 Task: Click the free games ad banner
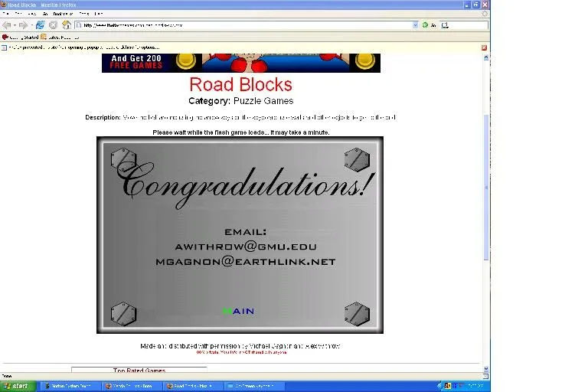[x=240, y=63]
